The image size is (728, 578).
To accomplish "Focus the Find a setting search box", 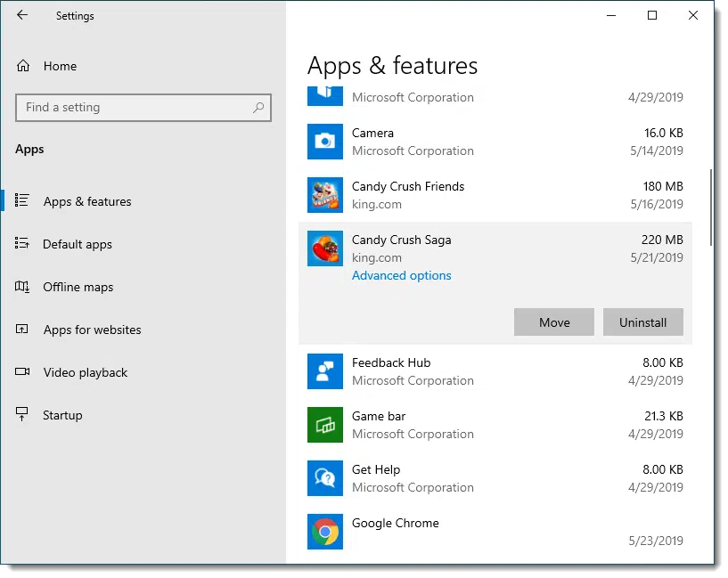I will [x=143, y=108].
